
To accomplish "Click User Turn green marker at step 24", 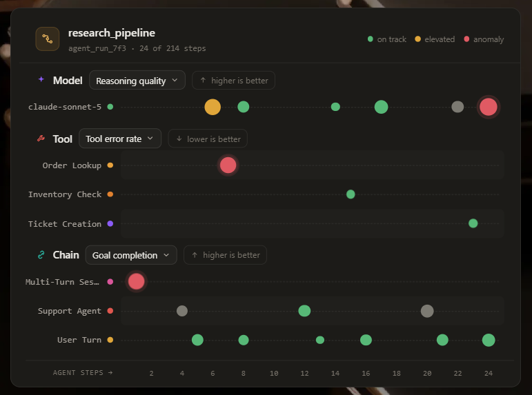I will (489, 340).
